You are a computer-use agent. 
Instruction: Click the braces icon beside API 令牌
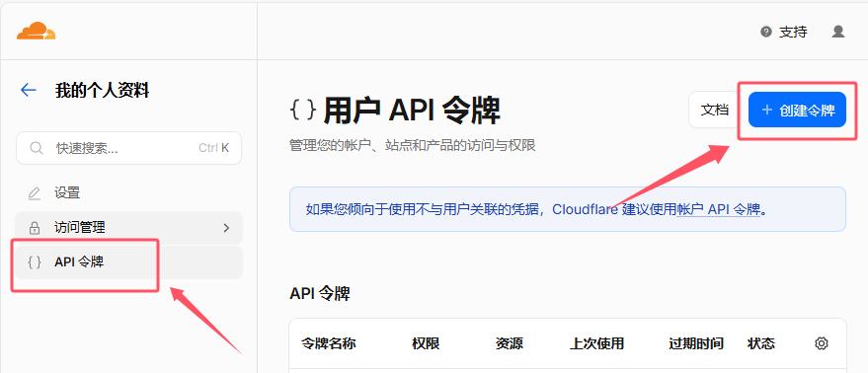tap(35, 262)
